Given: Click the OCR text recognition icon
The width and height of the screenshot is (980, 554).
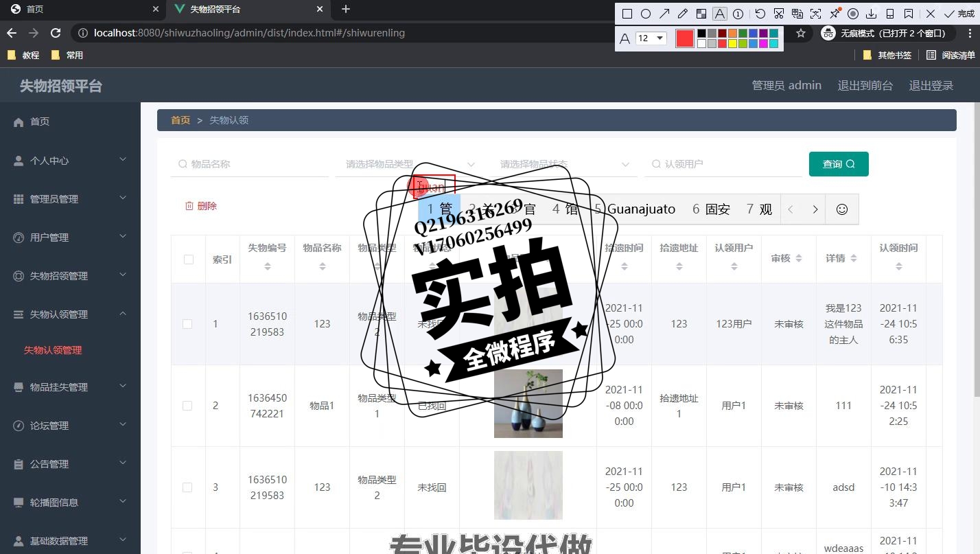Looking at the screenshot, I should [815, 14].
